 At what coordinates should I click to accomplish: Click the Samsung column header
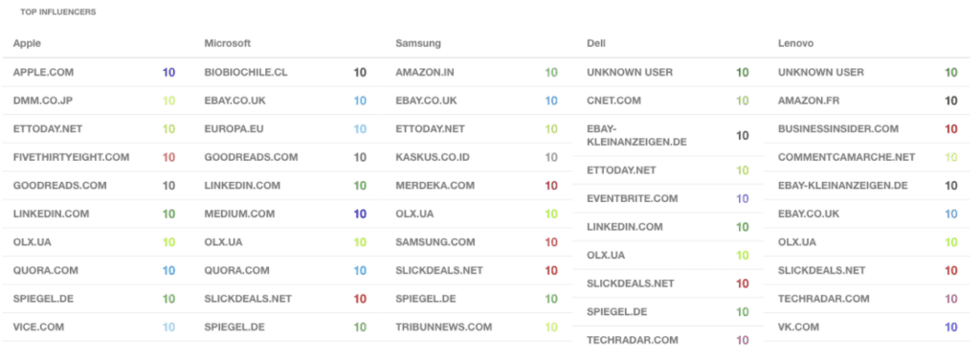pos(418,43)
